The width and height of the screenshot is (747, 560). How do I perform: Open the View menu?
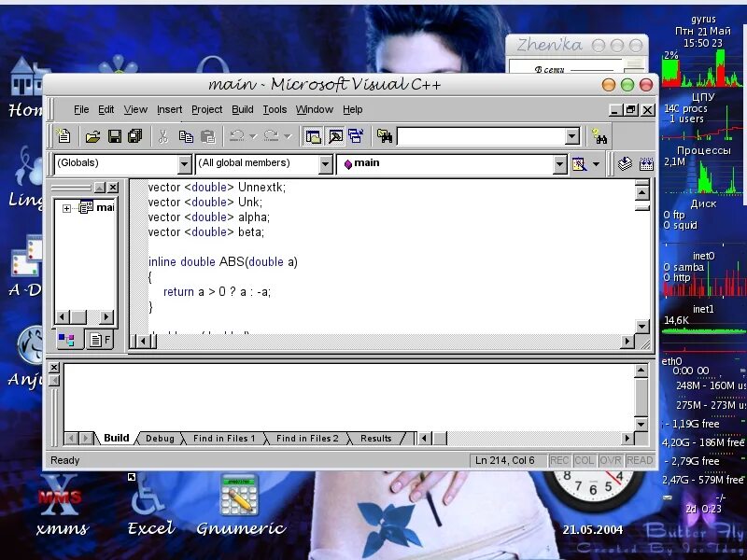tap(135, 109)
